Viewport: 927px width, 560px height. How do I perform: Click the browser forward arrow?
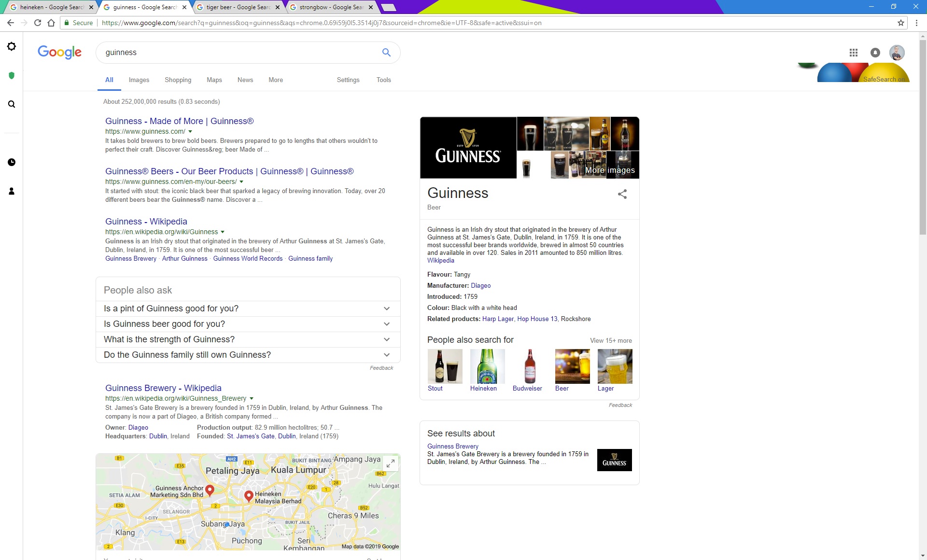24,23
